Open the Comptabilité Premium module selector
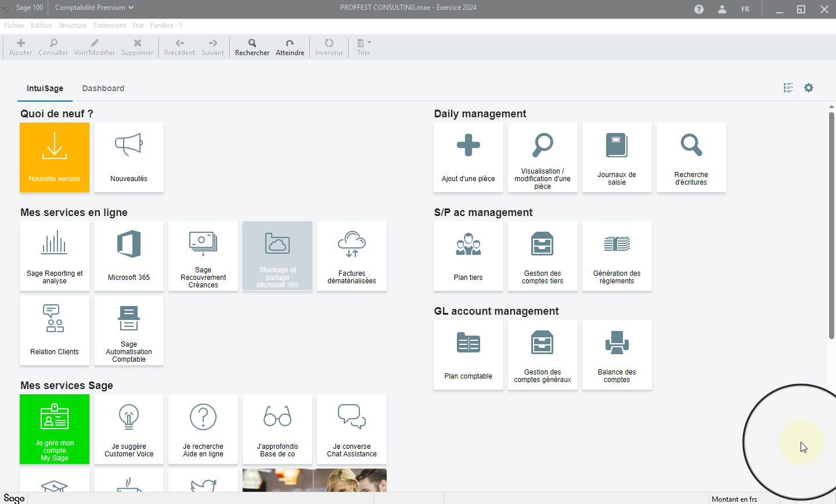The width and height of the screenshot is (836, 504). coord(93,8)
